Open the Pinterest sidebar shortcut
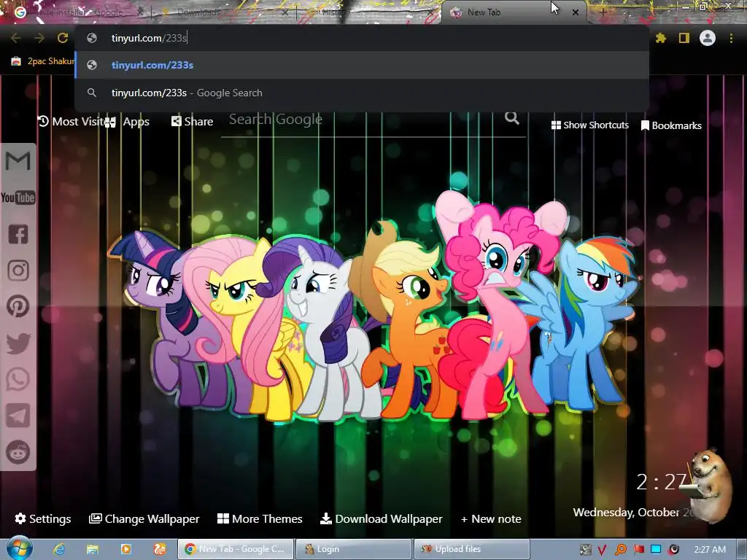The width and height of the screenshot is (747, 560). pyautogui.click(x=18, y=306)
